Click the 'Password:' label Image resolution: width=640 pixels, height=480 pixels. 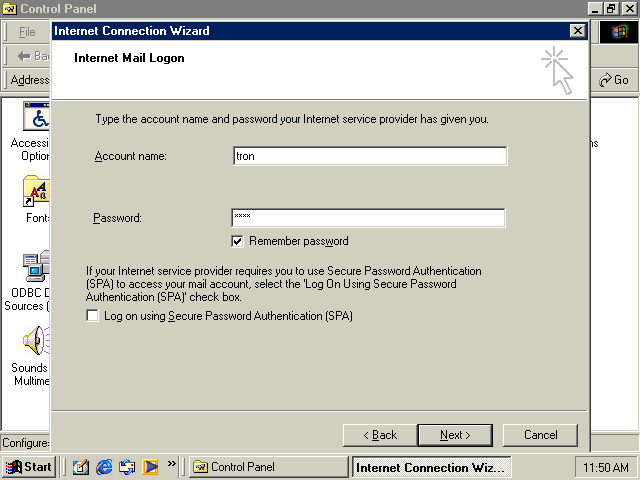(117, 218)
